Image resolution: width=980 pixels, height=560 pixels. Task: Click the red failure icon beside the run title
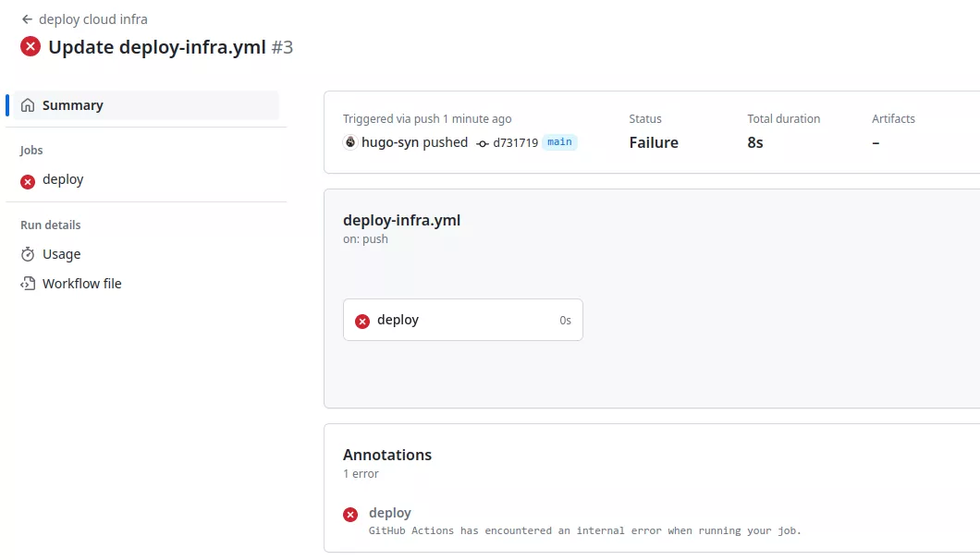[x=30, y=47]
